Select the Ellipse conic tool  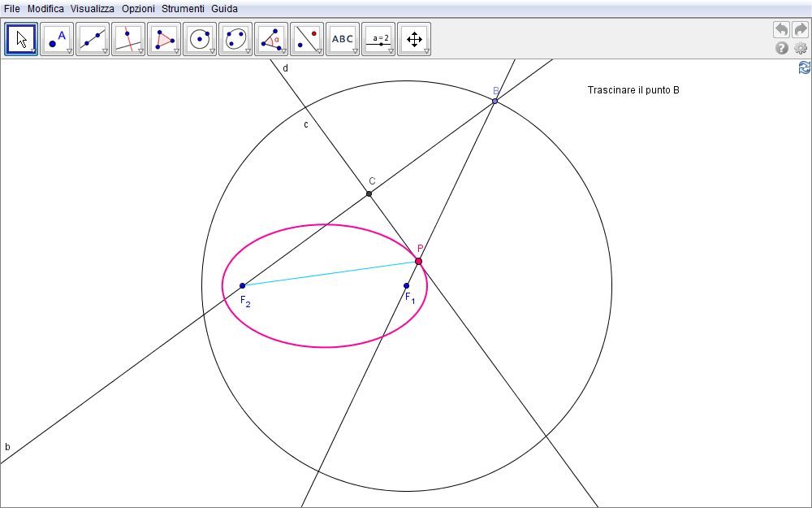235,38
